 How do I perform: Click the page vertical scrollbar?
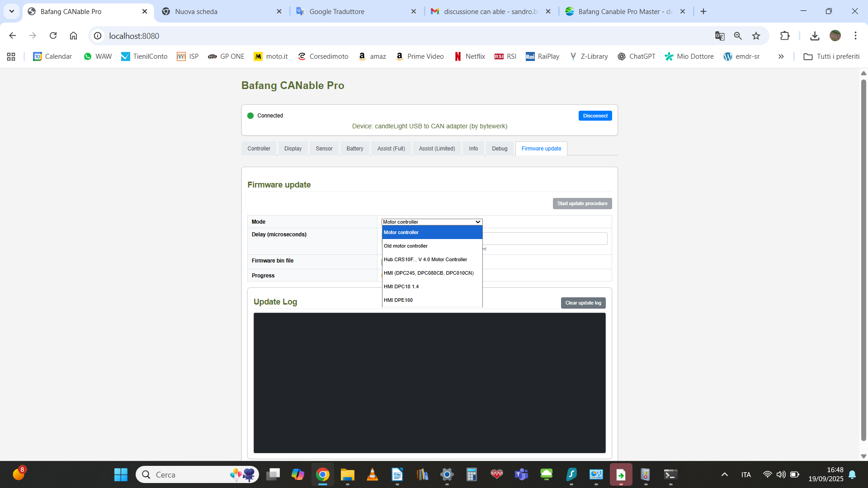(x=863, y=260)
